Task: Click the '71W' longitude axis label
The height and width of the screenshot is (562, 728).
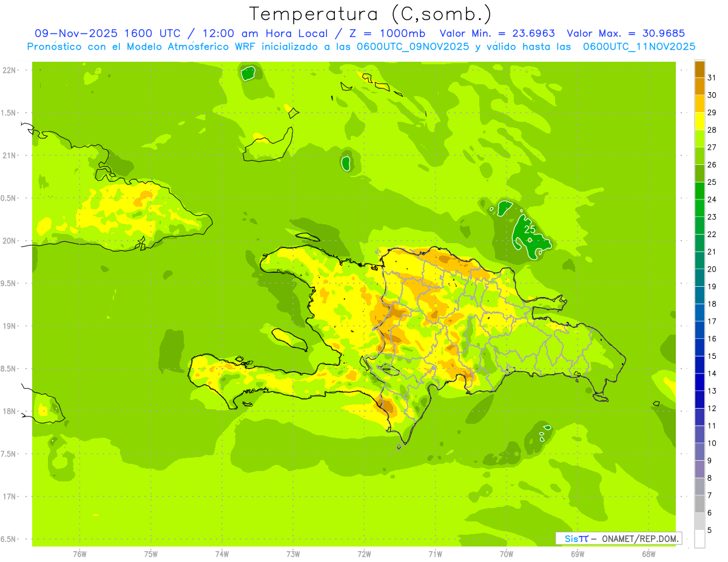Action: pyautogui.click(x=435, y=554)
